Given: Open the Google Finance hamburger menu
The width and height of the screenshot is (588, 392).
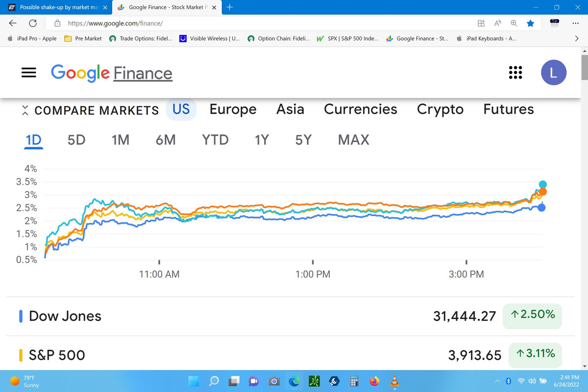Looking at the screenshot, I should point(29,73).
